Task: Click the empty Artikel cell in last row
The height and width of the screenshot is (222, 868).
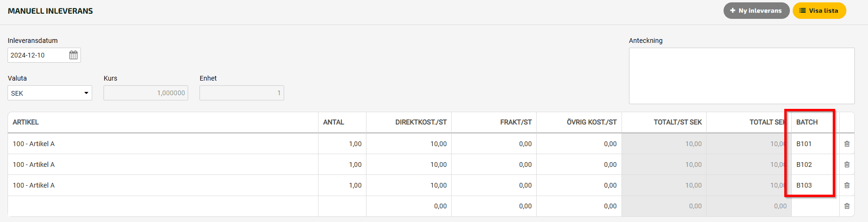Action: (163, 206)
